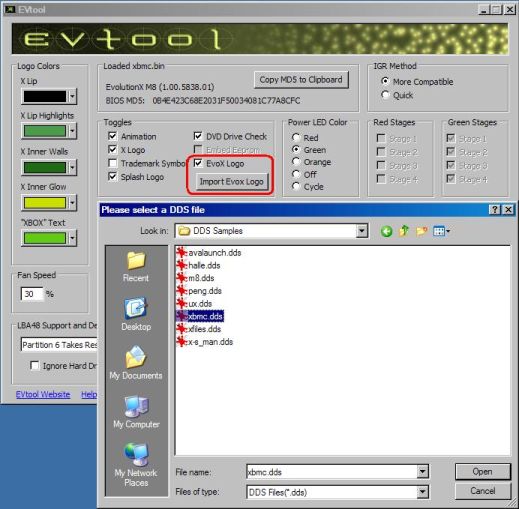Open Recent places shortcut
Screen dimensions: 519x509
click(x=136, y=267)
